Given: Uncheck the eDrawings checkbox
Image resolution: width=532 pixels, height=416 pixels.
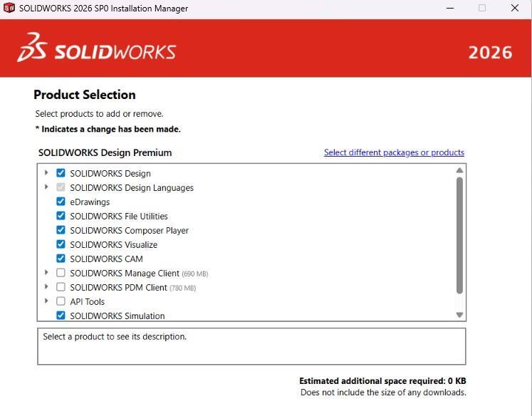Looking at the screenshot, I should click(x=61, y=202).
